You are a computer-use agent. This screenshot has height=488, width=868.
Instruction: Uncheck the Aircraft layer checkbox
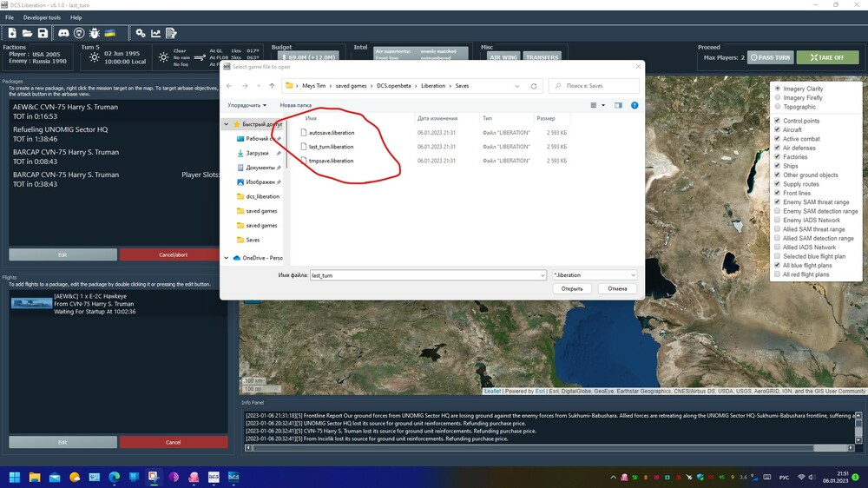click(x=777, y=130)
